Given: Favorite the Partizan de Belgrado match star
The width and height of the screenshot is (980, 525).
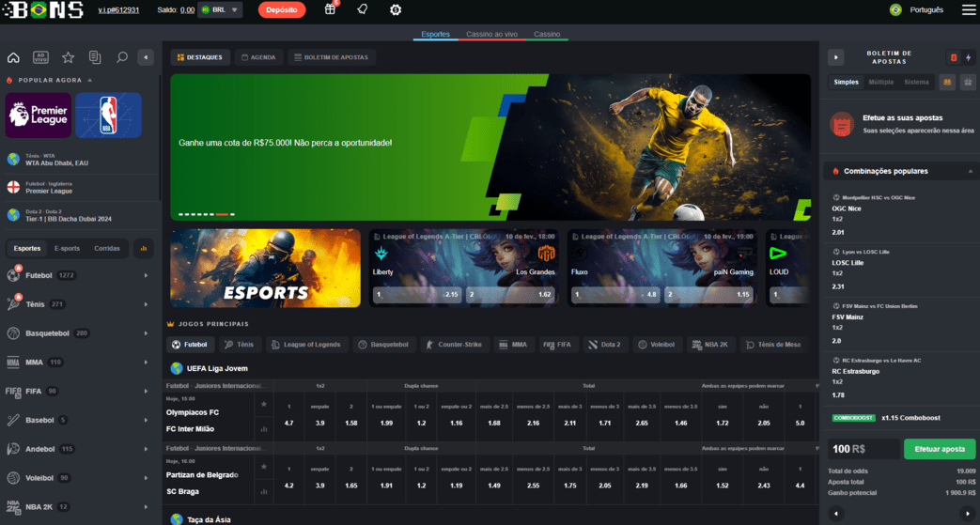Looking at the screenshot, I should (x=264, y=467).
